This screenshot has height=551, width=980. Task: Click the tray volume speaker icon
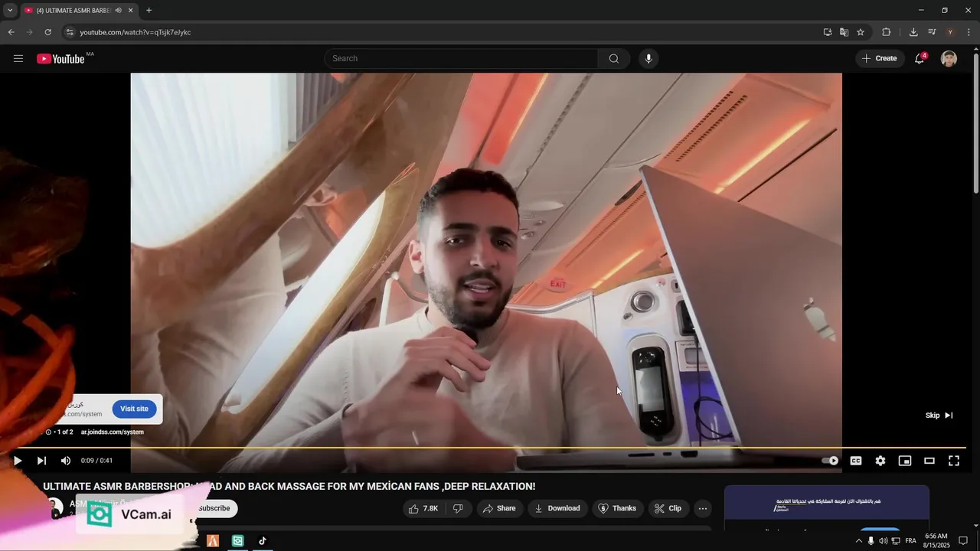pos(883,541)
